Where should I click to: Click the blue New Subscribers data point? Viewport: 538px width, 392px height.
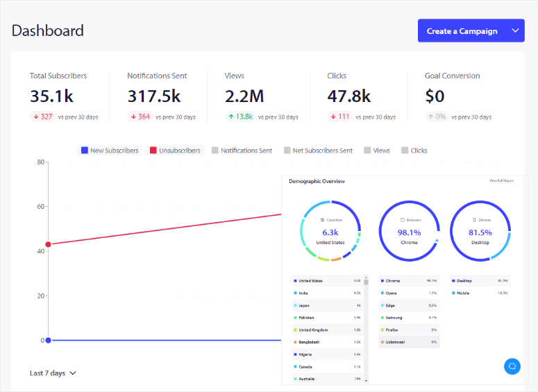point(49,340)
